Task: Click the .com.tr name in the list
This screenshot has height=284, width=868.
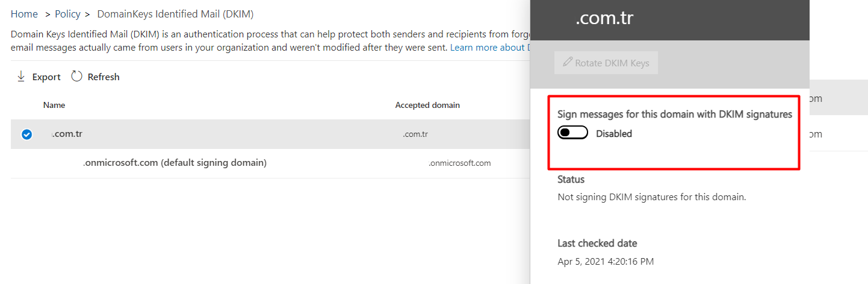Action: tap(67, 134)
